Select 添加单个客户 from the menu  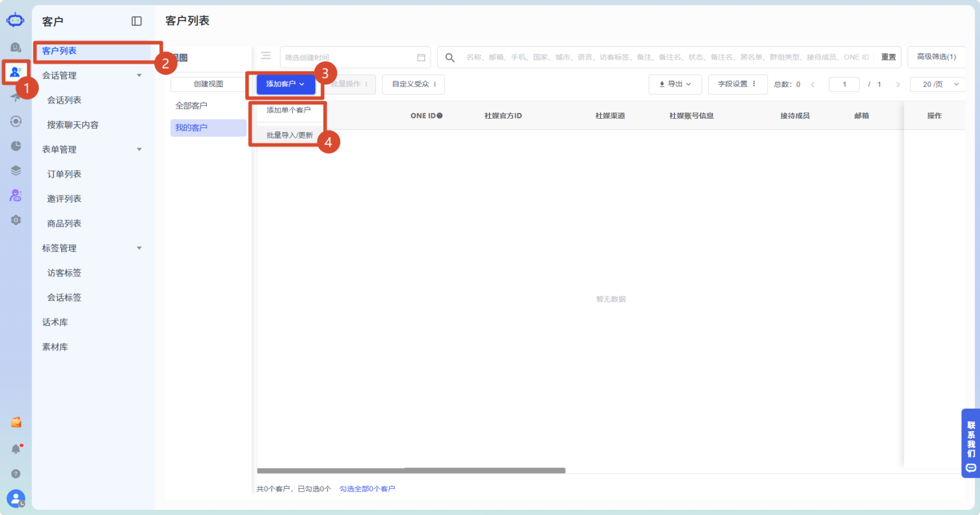coord(289,111)
